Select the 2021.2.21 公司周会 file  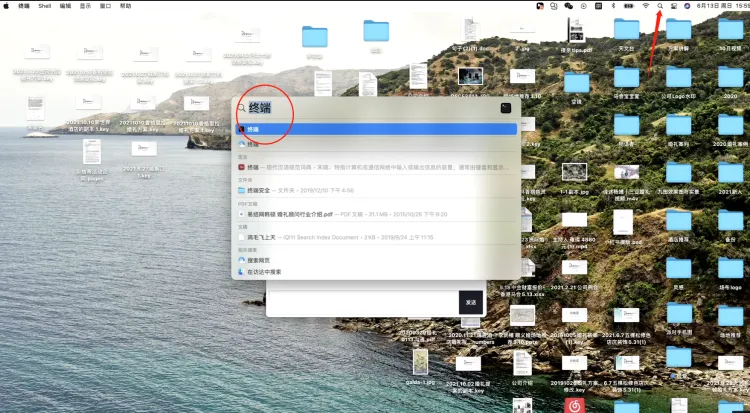point(574,275)
